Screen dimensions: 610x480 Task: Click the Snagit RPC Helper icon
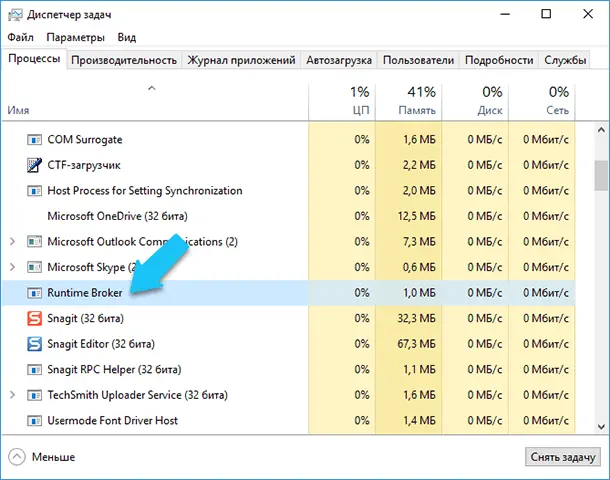(x=34, y=369)
